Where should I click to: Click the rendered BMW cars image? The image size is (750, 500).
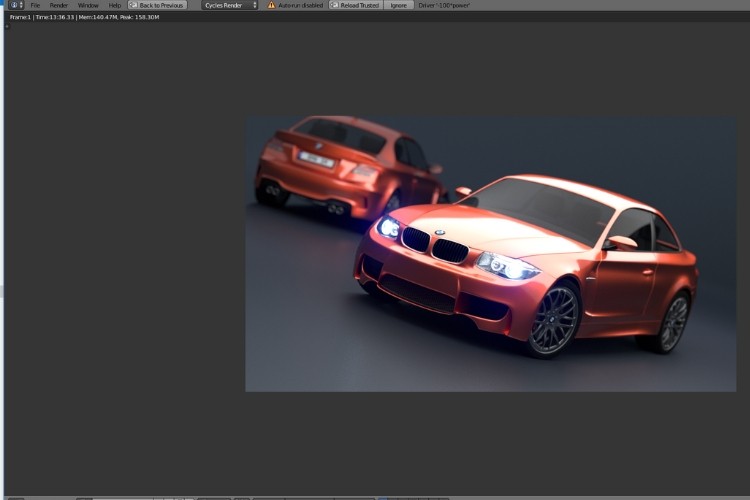(x=491, y=254)
